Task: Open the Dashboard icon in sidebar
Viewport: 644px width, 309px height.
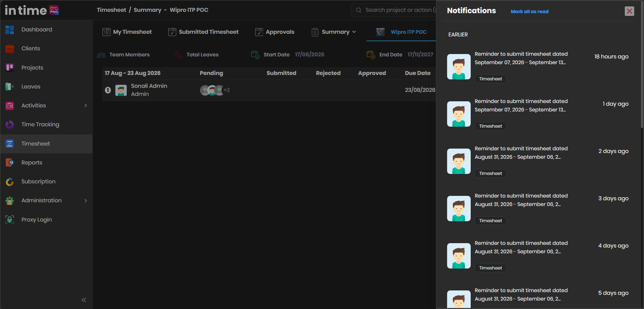Action: tap(10, 30)
